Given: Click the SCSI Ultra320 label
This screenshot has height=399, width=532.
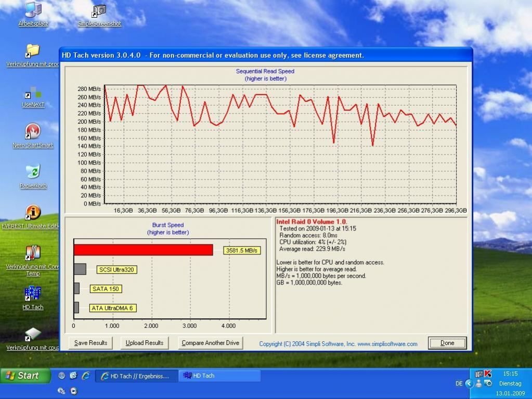Looking at the screenshot, I should tap(116, 270).
